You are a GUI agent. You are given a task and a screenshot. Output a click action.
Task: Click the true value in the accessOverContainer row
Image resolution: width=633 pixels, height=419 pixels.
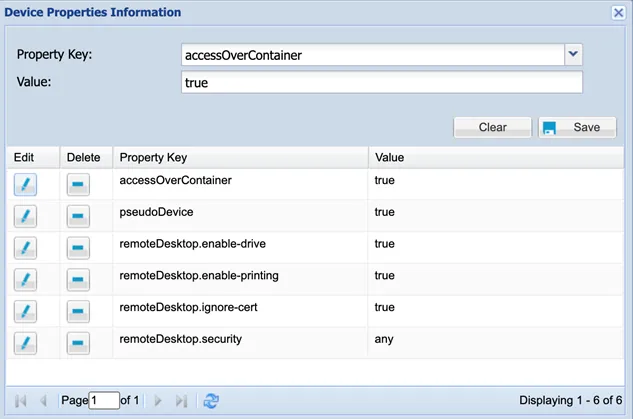(384, 180)
